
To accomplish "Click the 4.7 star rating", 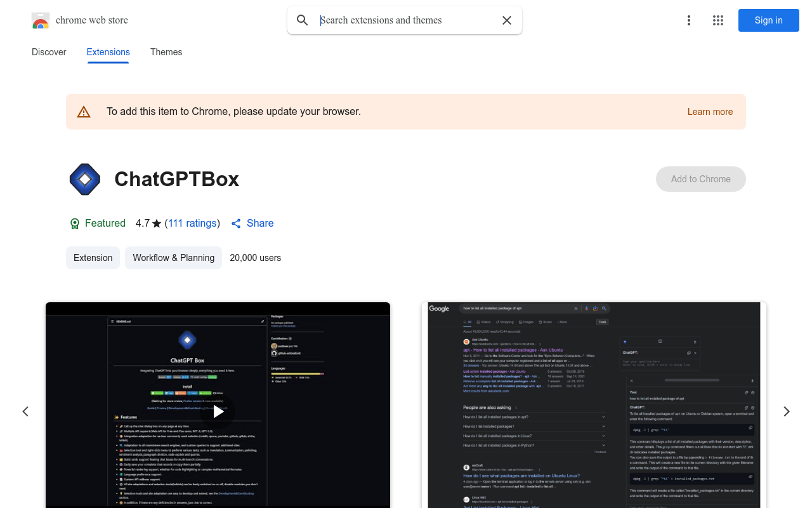I will pos(149,224).
